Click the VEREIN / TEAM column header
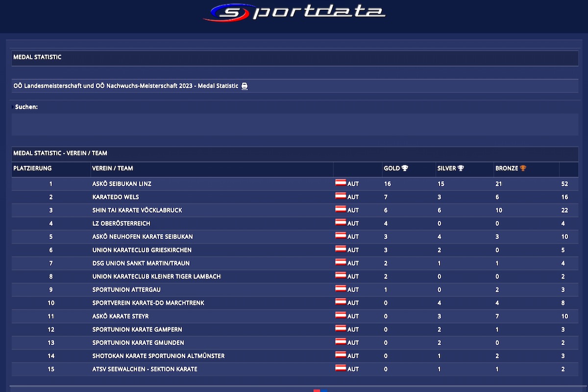Image resolution: width=588 pixels, height=392 pixels. (113, 169)
